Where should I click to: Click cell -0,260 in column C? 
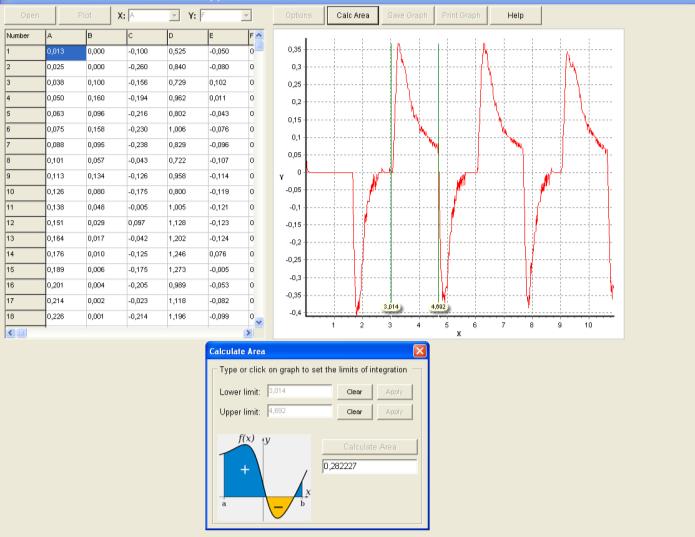coord(147,68)
